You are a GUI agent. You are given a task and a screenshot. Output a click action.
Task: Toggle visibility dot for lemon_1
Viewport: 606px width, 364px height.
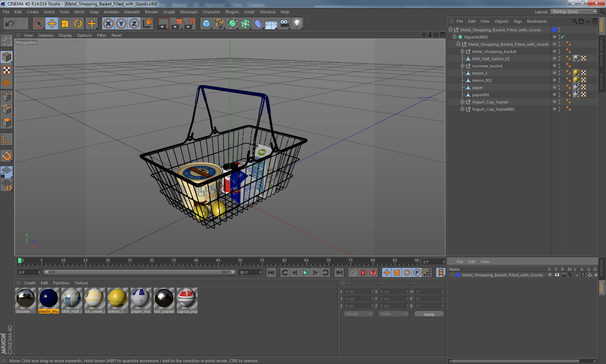pos(554,73)
